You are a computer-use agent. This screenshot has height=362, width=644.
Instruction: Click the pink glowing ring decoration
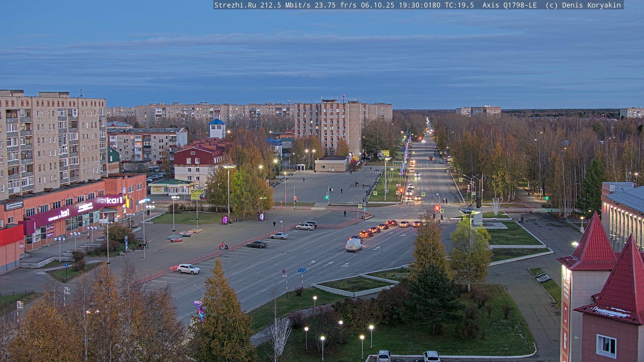(225, 220)
